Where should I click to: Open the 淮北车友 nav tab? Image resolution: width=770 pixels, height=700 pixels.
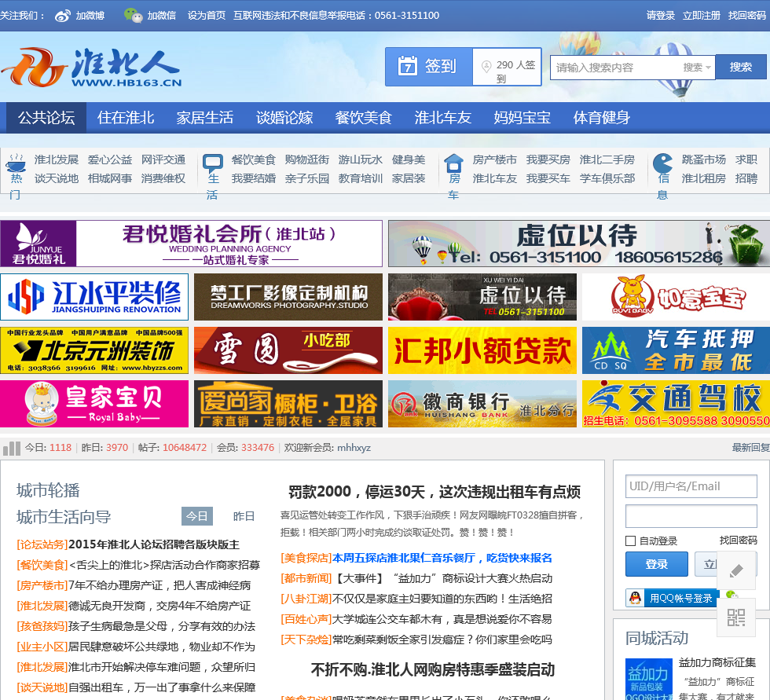pos(443,118)
